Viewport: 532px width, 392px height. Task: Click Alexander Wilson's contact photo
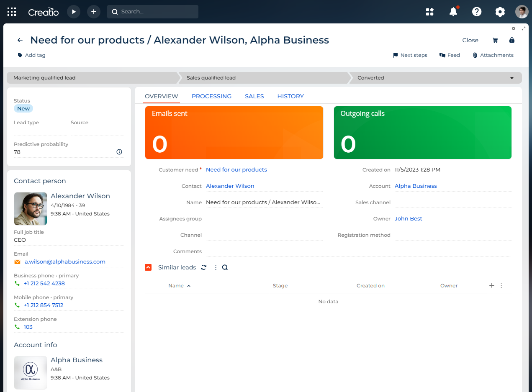31,209
